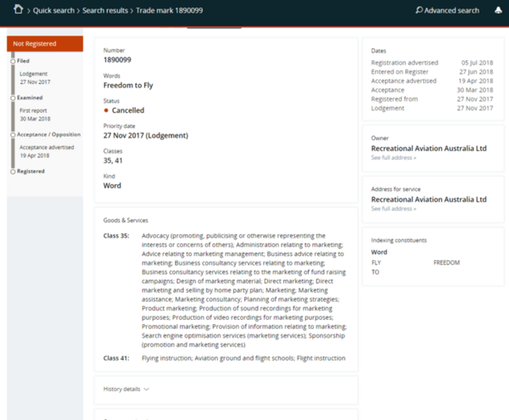The height and width of the screenshot is (420, 509).
Task: Click owner name Recreational Aviation Australia Ltd
Action: (x=428, y=148)
